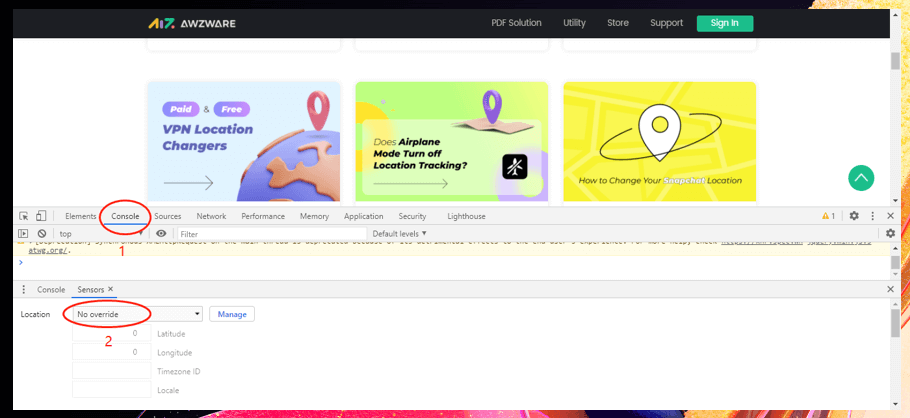Viewport: 910px width, 418px height.
Task: Close the bottom drawer panel
Action: 891,289
